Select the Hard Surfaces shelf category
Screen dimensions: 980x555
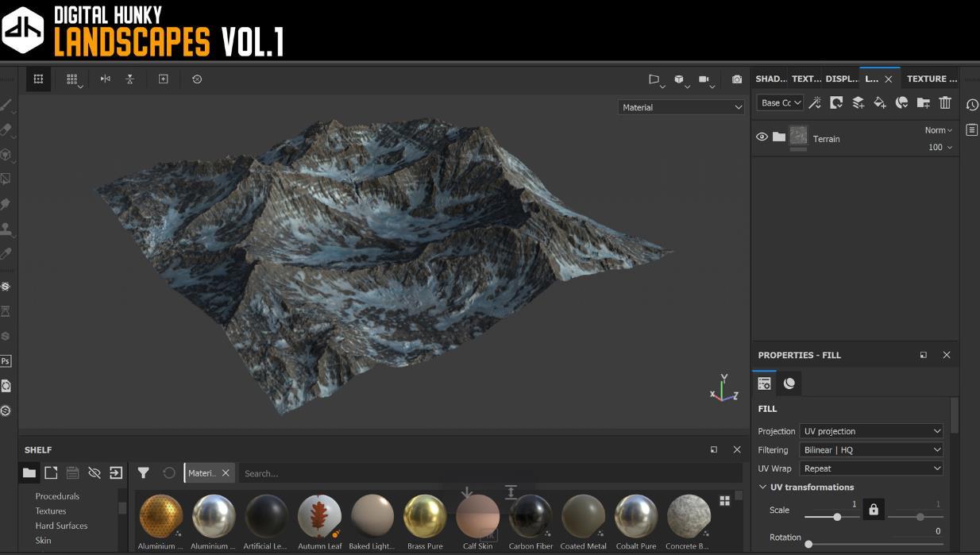[61, 526]
